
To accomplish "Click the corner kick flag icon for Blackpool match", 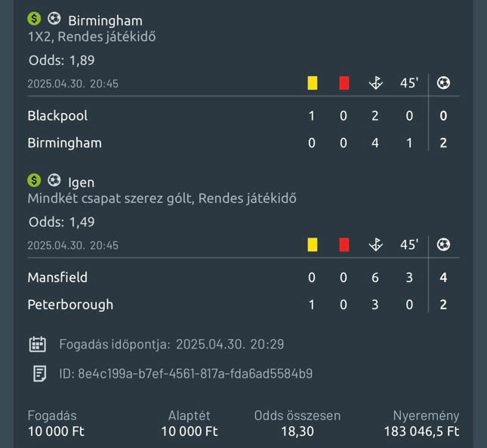I will (x=375, y=83).
